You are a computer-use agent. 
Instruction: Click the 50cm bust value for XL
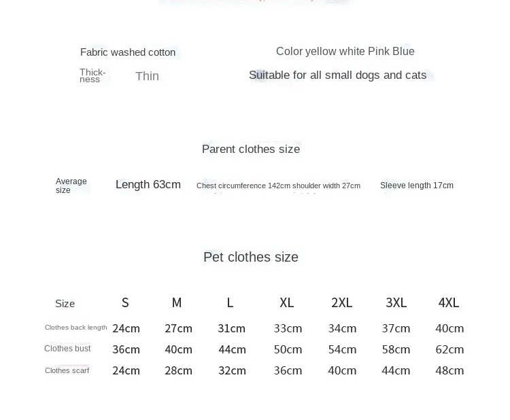click(288, 349)
